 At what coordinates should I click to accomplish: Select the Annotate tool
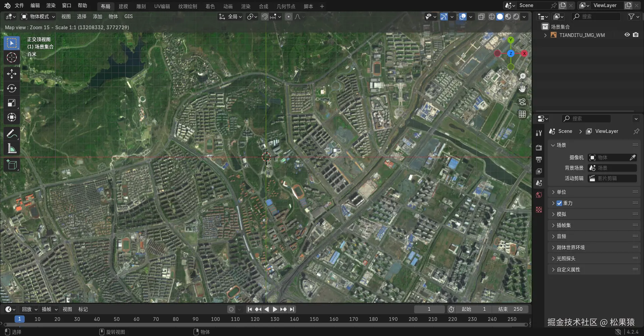[12, 134]
